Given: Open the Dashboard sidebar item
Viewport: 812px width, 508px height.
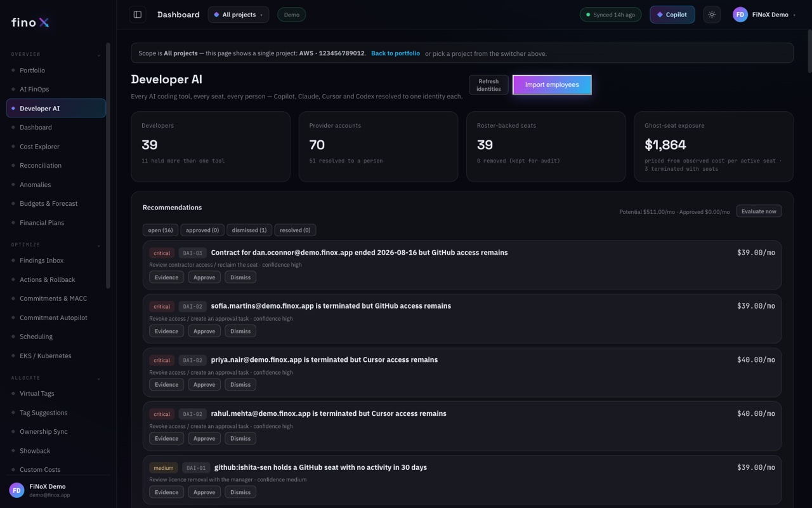Looking at the screenshot, I should point(56,128).
